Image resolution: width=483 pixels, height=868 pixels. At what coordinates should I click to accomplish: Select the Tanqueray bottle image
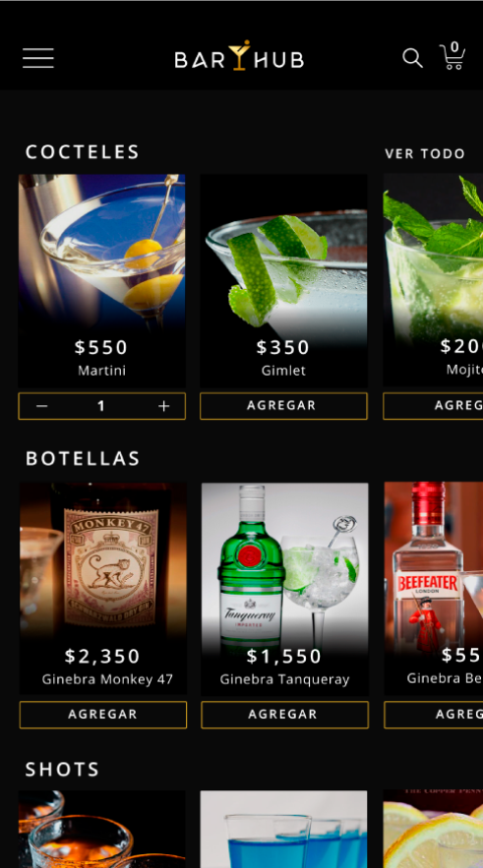click(x=284, y=564)
